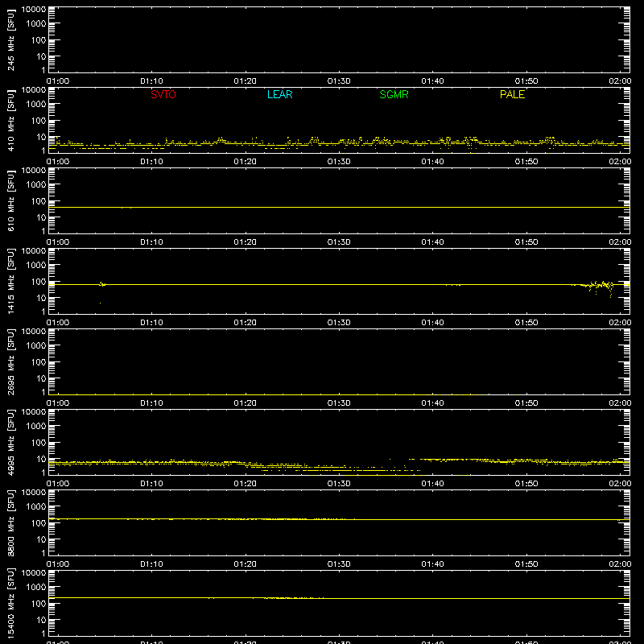Select the 410 MHz [SFU] axis title
Viewport: 644px width, 644px height.
(10, 120)
